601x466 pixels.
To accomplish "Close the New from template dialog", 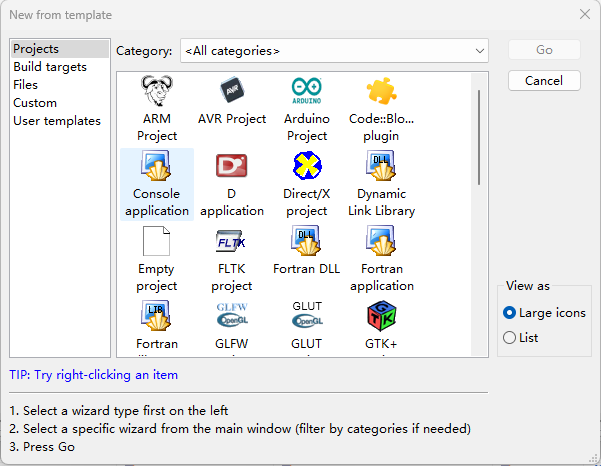I will click(585, 15).
